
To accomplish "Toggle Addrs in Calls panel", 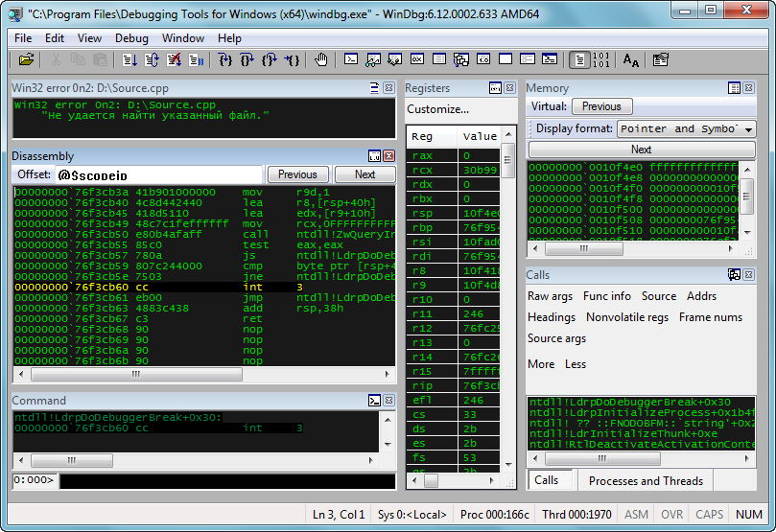I will (701, 296).
